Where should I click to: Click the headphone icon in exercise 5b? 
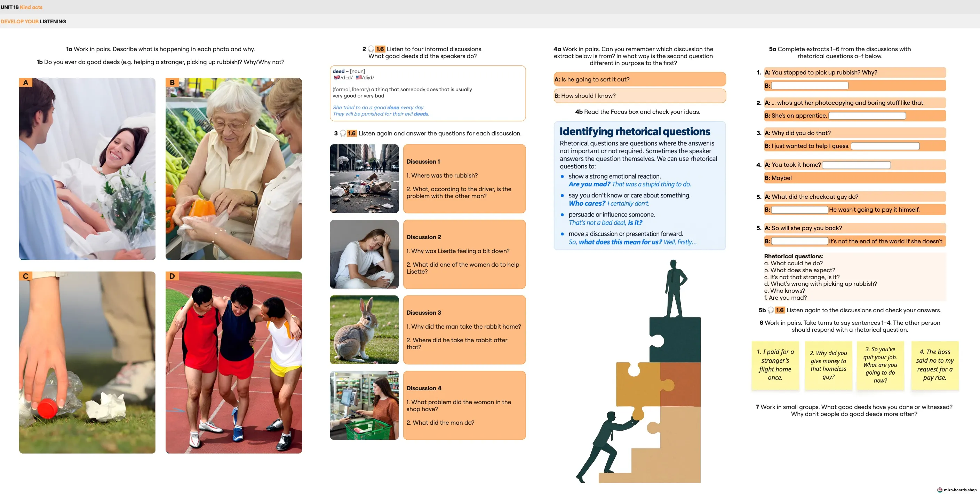coord(771,310)
